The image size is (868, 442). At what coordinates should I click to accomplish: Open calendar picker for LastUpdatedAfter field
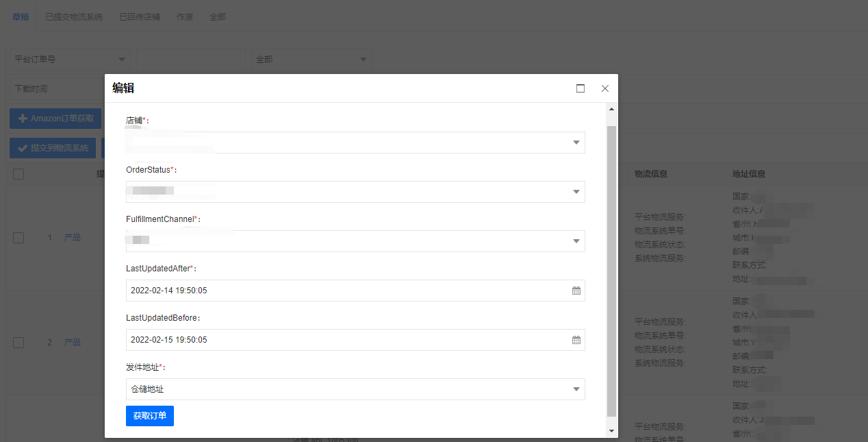[x=576, y=291]
